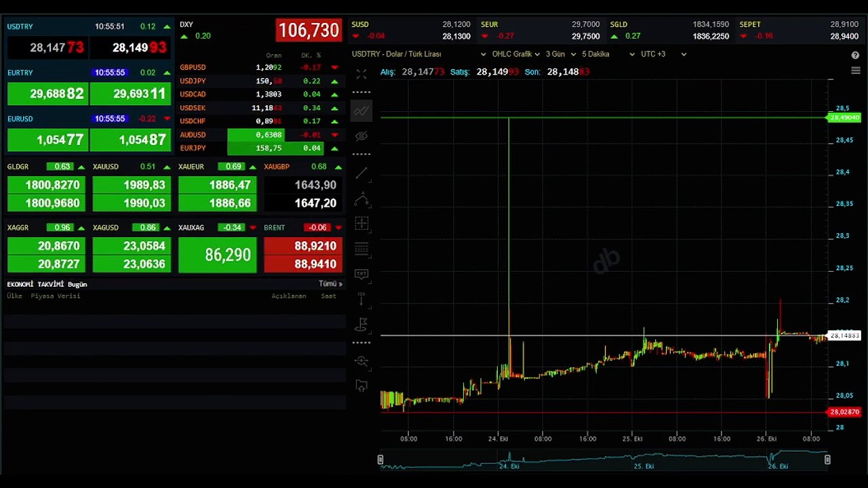Click the DXY value 106,730
This screenshot has height=488, width=868.
click(x=308, y=30)
